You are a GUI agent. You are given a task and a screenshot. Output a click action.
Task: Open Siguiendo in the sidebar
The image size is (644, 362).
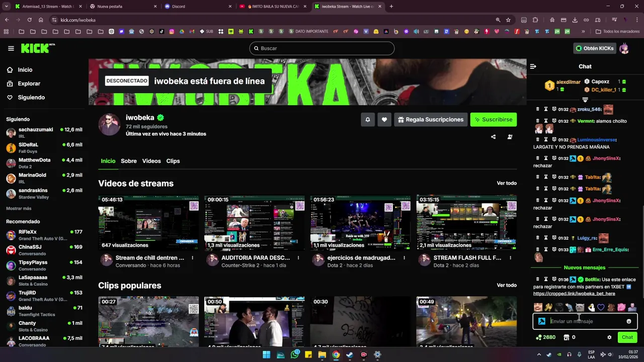coord(31,98)
